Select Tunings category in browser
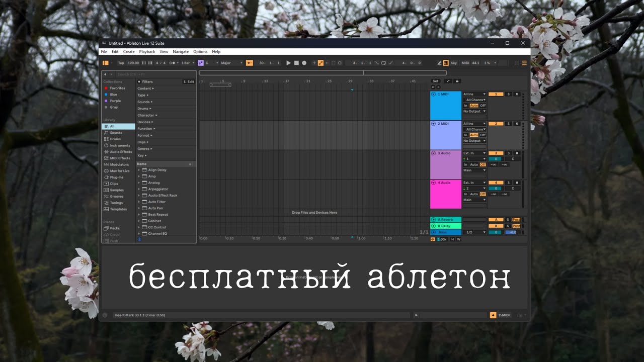The image size is (644, 362). [118, 203]
